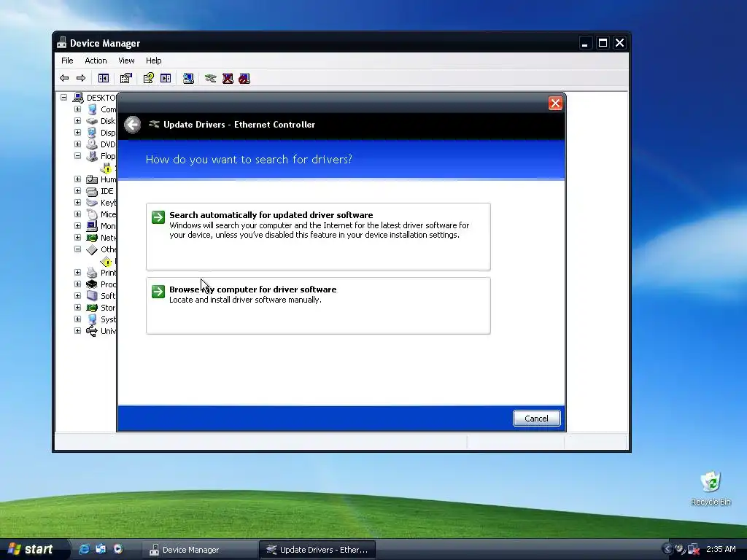Close the Update Drivers wizard with red X

point(555,104)
